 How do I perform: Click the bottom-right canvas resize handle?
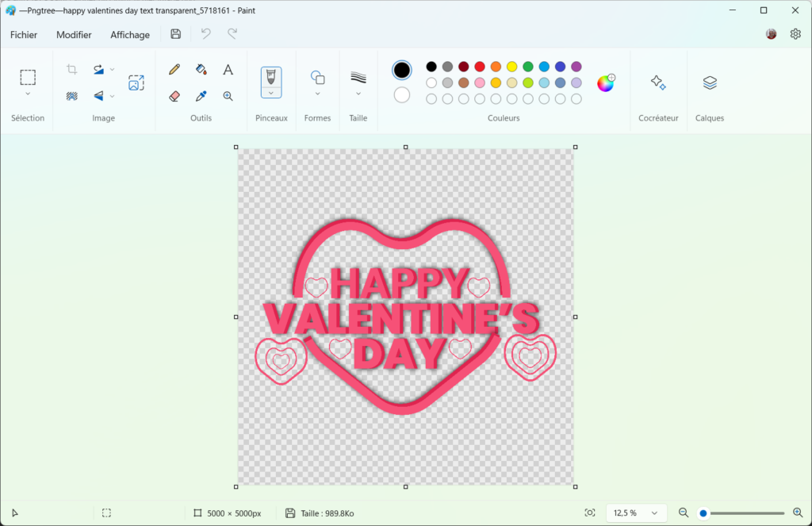click(576, 486)
